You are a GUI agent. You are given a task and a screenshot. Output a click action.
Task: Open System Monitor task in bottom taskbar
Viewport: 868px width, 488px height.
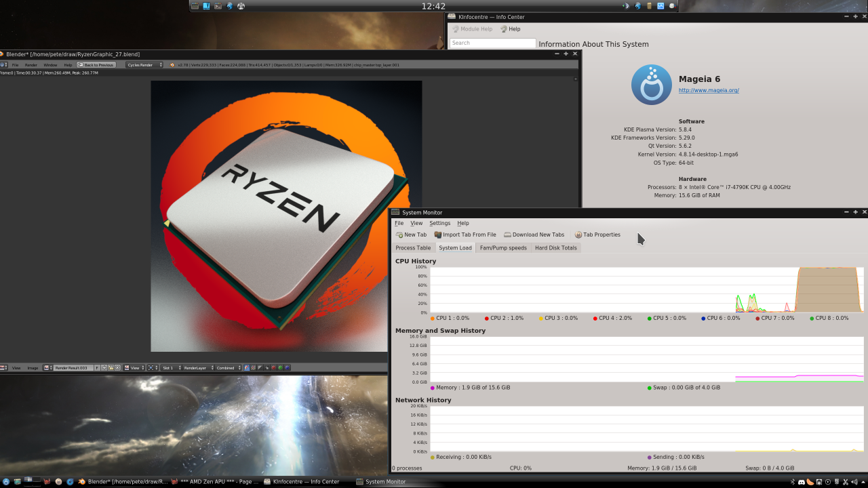click(381, 482)
